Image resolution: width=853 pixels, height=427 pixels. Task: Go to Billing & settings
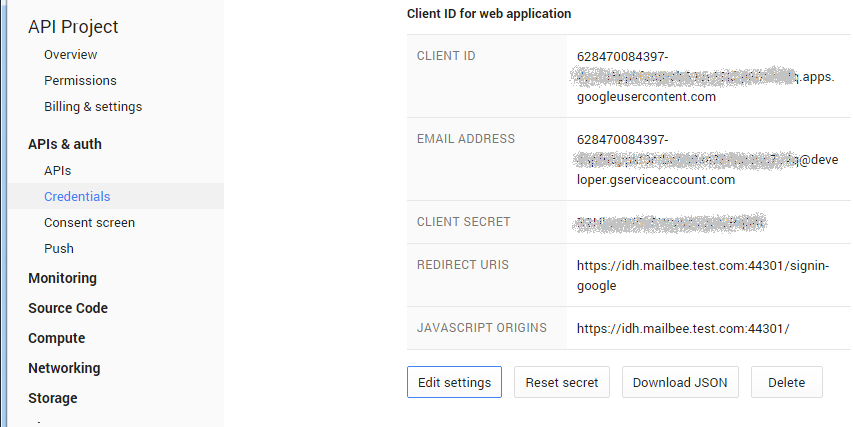click(x=93, y=107)
